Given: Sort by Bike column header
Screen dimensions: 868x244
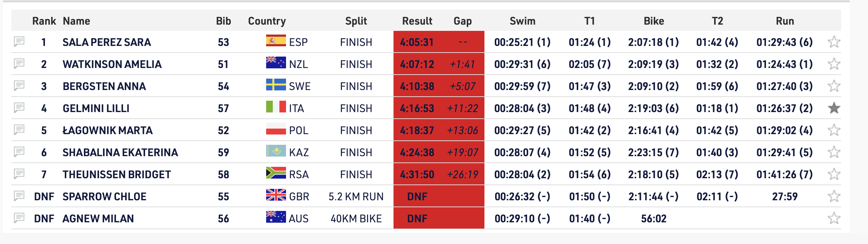Looking at the screenshot, I should point(654,21).
